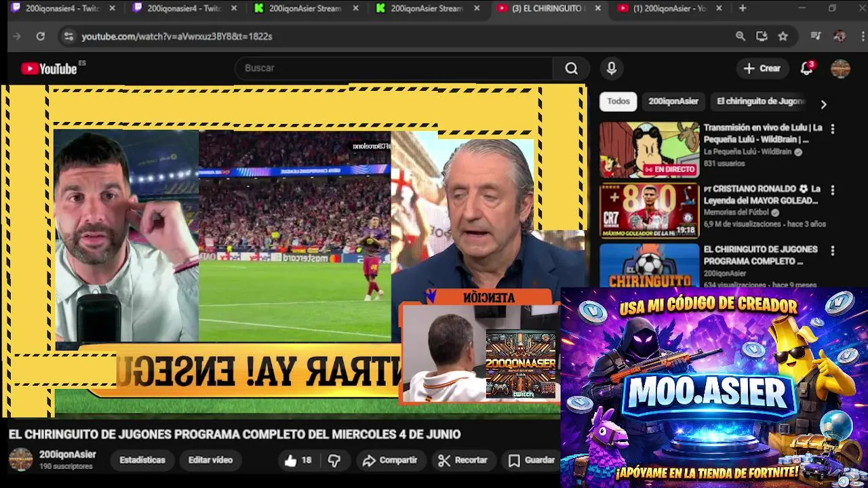
Task: Open Transmisión en vivo de Lulu title
Action: pos(763,133)
